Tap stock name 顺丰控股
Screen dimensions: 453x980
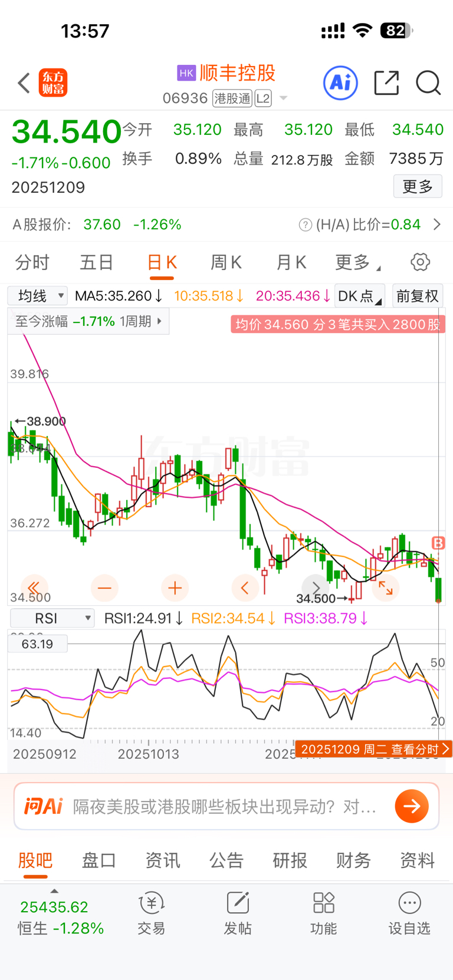[238, 72]
